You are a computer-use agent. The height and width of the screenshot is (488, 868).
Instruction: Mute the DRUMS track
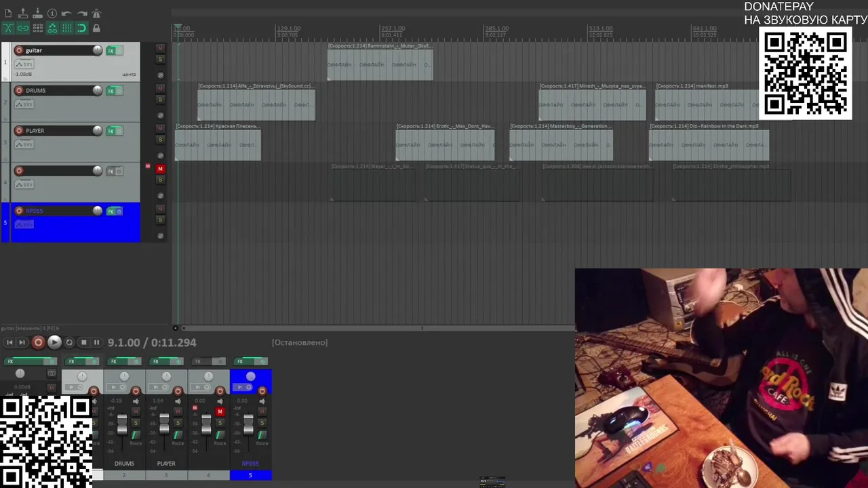click(160, 88)
